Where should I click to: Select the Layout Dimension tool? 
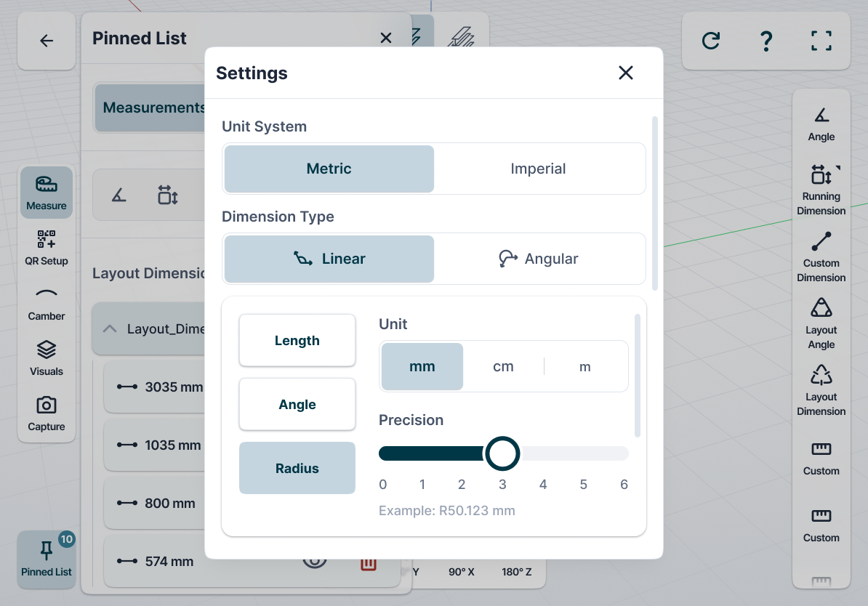(821, 391)
